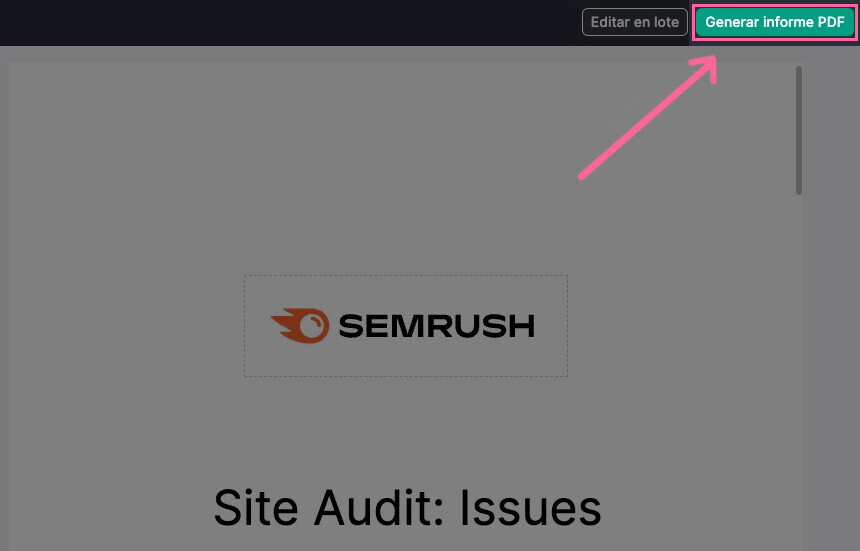Click the vertical scrollbar thumb
The width and height of the screenshot is (860, 551).
click(x=799, y=130)
